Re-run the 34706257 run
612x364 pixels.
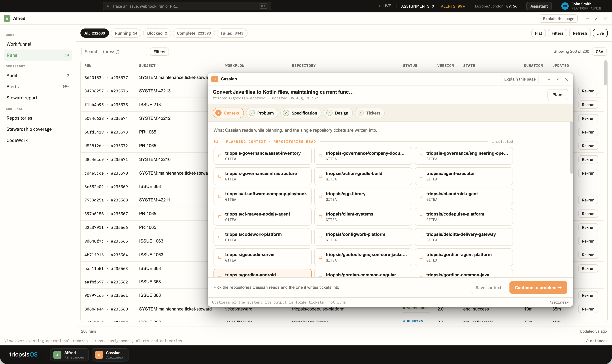point(588,91)
